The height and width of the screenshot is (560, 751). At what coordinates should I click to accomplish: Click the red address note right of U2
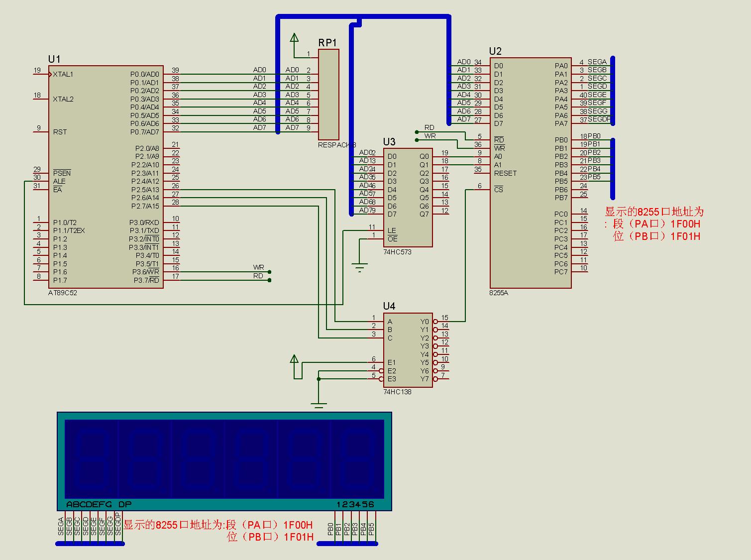tap(653, 224)
